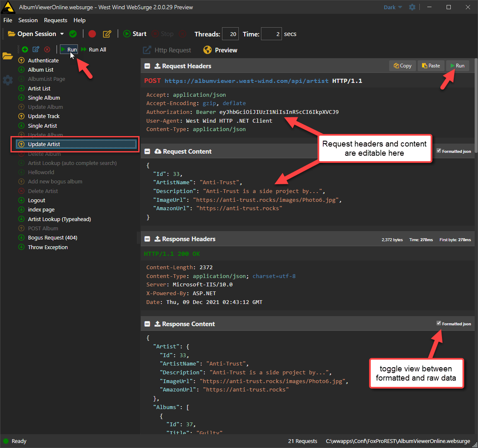Click the Bogus Request (404) green icon
The width and height of the screenshot is (478, 448).
click(21, 237)
